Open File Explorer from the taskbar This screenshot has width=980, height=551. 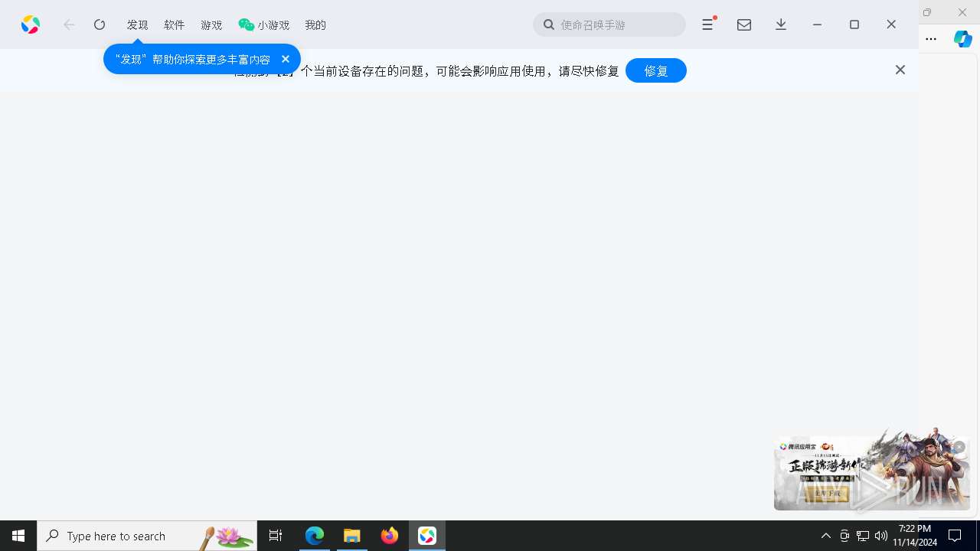pyautogui.click(x=352, y=536)
